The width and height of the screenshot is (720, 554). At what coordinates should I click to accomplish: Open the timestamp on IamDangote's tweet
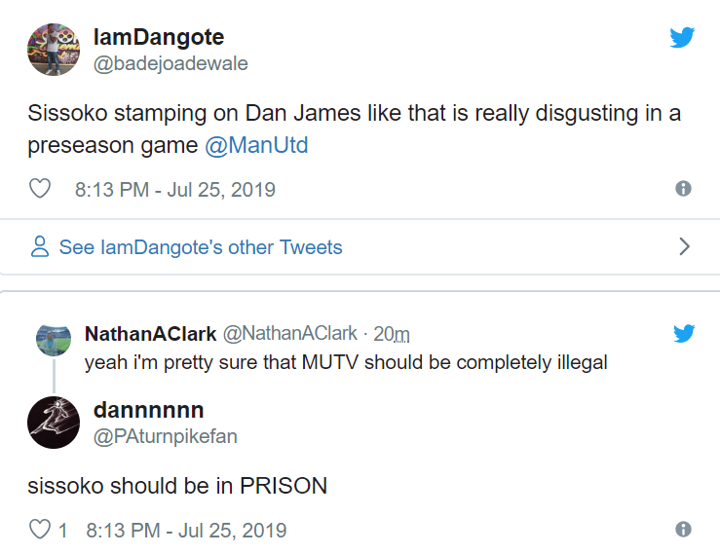coord(175,189)
